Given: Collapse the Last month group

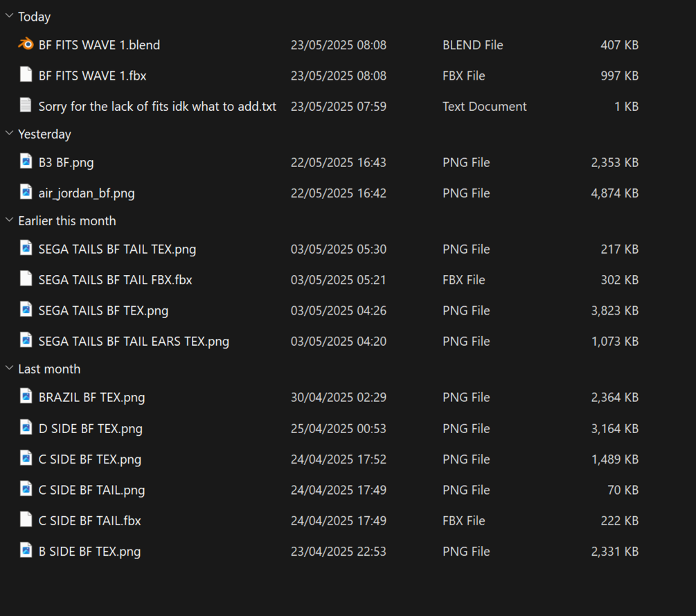Looking at the screenshot, I should (x=9, y=369).
